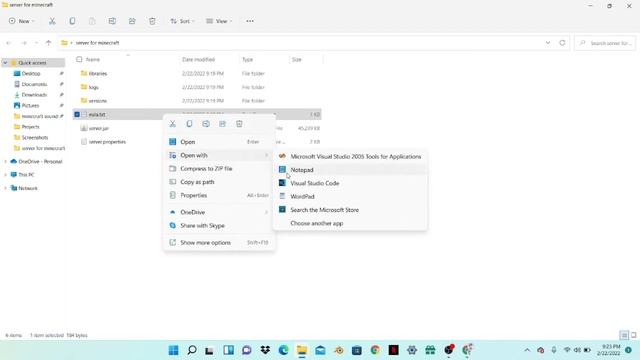Image resolution: width=640 pixels, height=360 pixels.
Task: Open Settings gear from the taskbar
Action: pos(412,350)
